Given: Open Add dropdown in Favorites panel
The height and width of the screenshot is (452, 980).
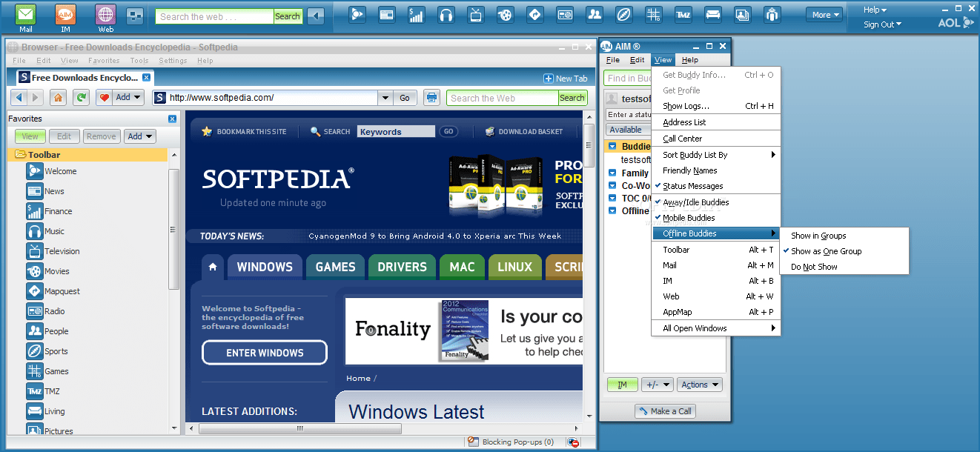Looking at the screenshot, I should pyautogui.click(x=140, y=136).
